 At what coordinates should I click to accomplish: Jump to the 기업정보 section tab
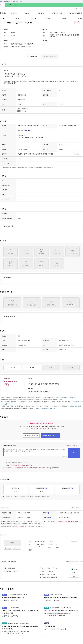coord(80,19)
